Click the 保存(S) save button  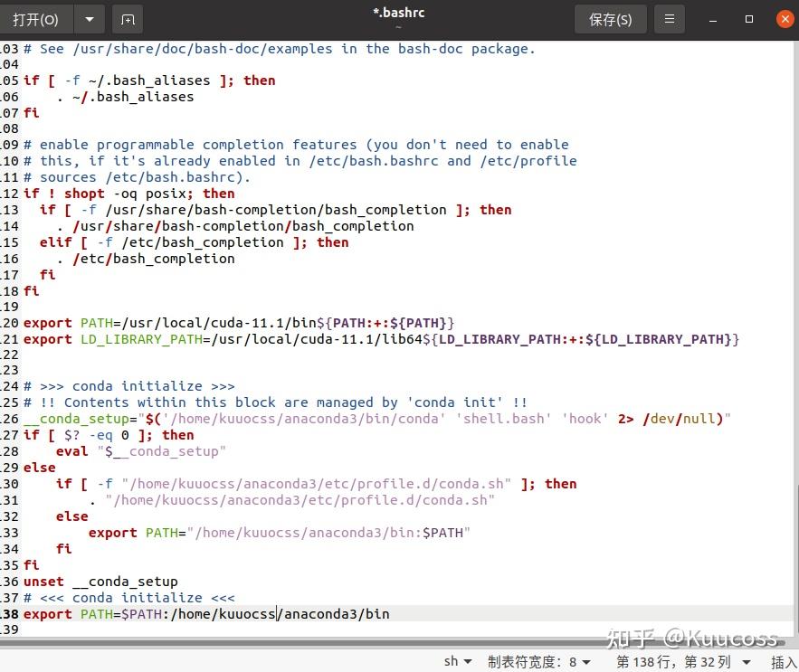pyautogui.click(x=610, y=19)
